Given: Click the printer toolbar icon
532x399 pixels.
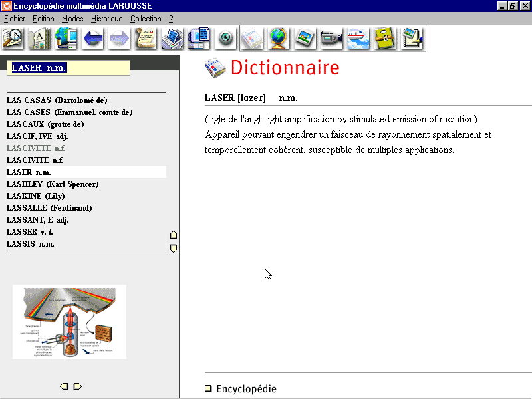Looking at the screenshot, I should tap(172, 38).
